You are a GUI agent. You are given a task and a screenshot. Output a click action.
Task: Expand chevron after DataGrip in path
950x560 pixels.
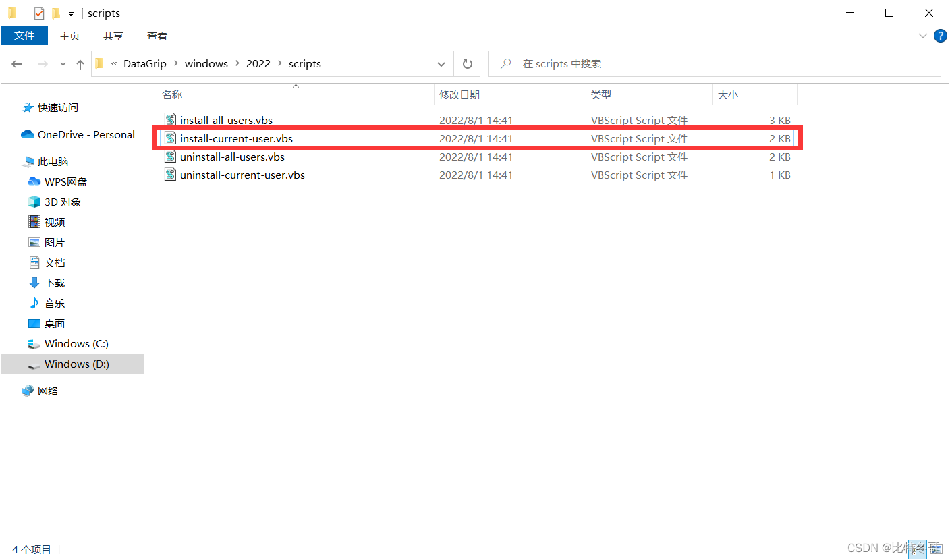pos(175,64)
